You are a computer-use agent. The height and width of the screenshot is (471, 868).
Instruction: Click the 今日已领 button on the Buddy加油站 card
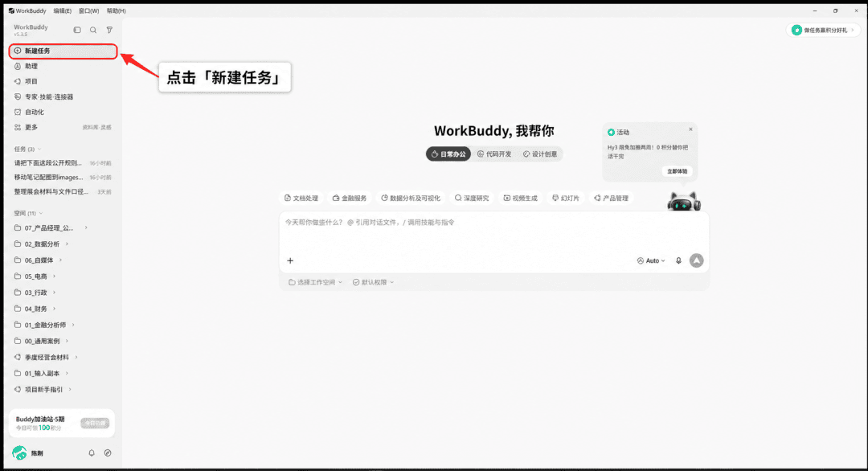point(95,423)
